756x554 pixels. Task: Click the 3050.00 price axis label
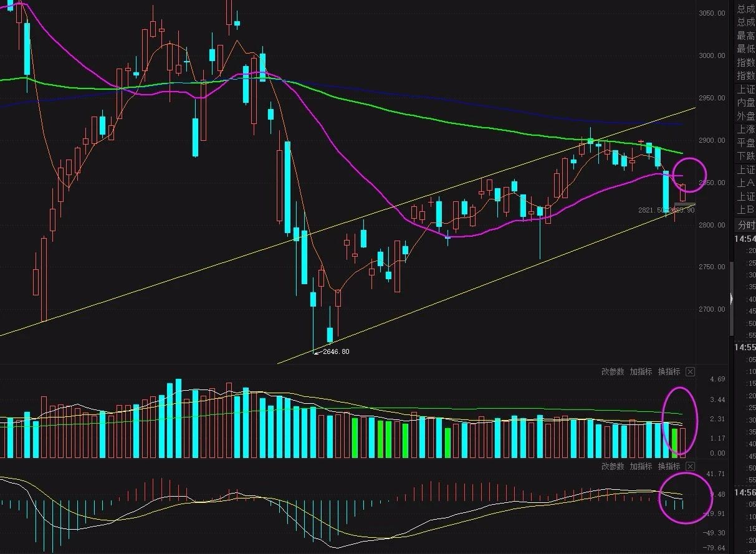712,13
